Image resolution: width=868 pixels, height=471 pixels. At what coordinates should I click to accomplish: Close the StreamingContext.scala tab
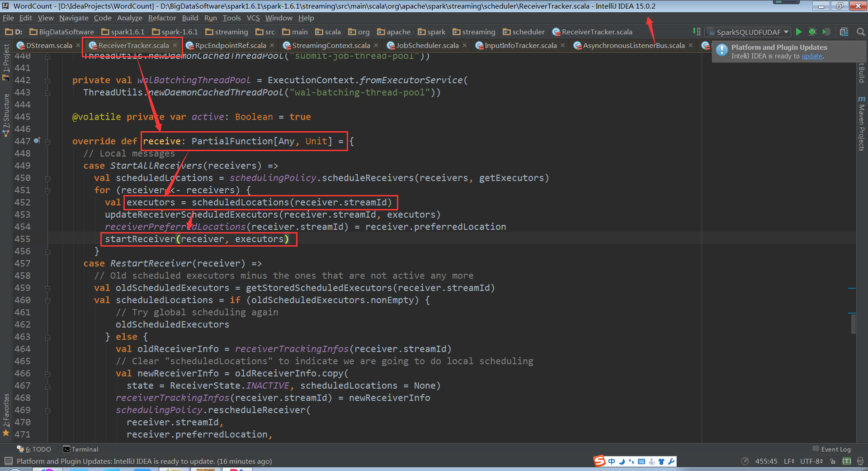376,45
